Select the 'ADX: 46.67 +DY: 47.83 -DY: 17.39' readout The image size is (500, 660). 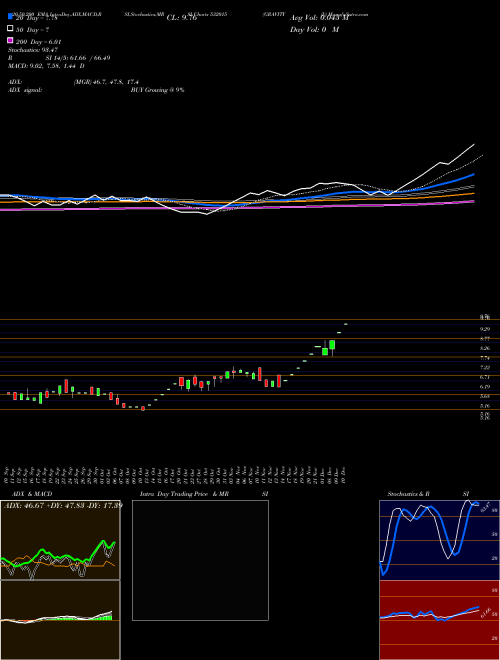64,505
